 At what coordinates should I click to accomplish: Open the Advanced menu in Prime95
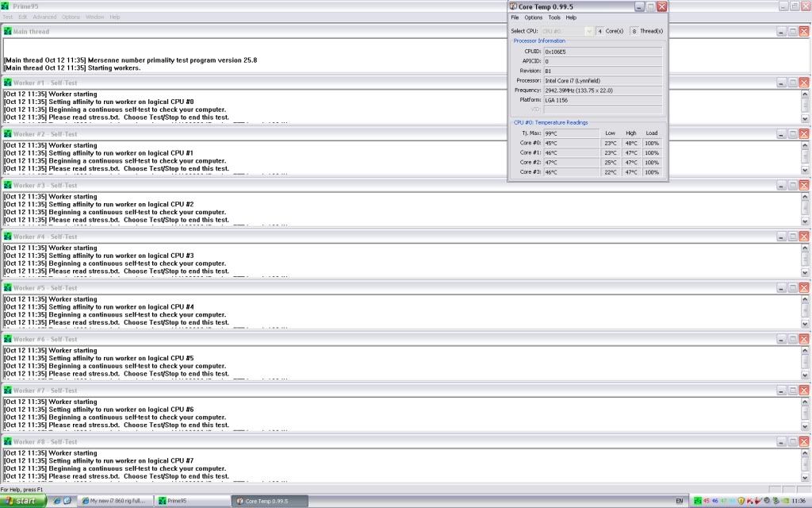click(44, 17)
